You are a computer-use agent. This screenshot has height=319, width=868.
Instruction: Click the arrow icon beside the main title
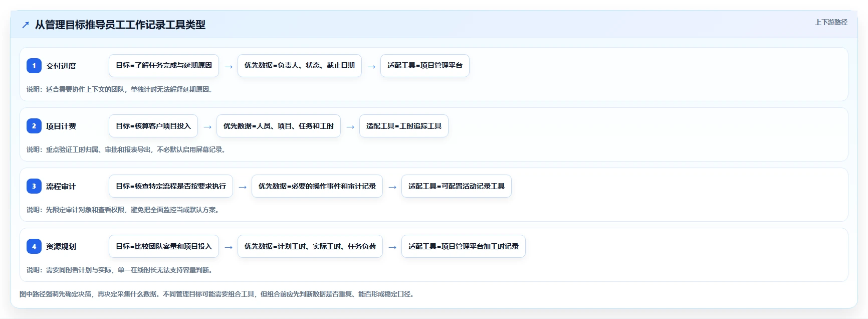point(26,25)
